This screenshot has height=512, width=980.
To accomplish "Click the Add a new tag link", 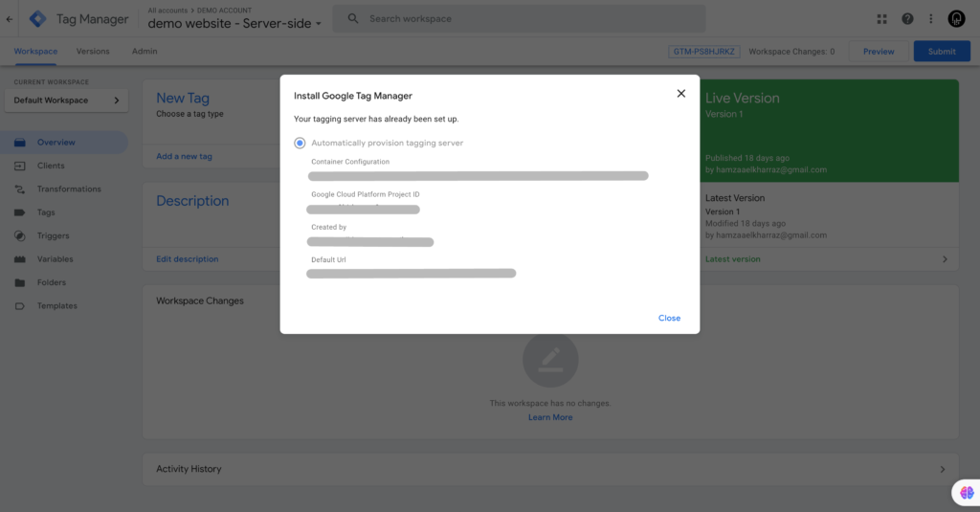I will pos(184,156).
